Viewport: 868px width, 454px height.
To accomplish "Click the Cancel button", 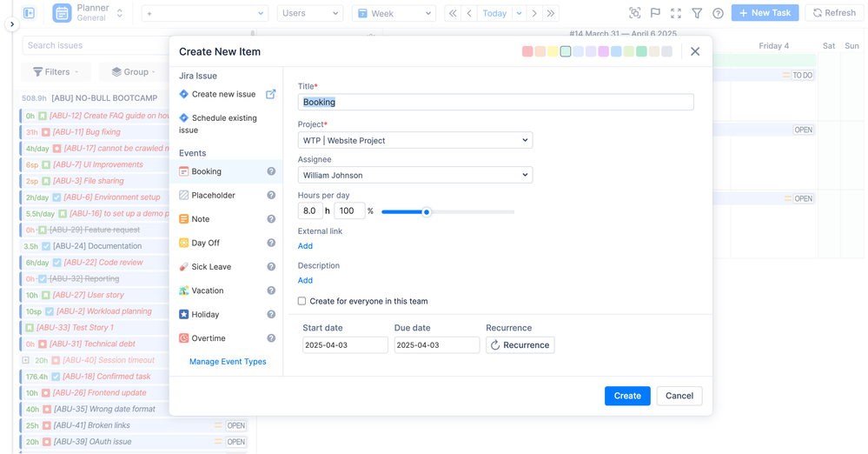I will (679, 396).
